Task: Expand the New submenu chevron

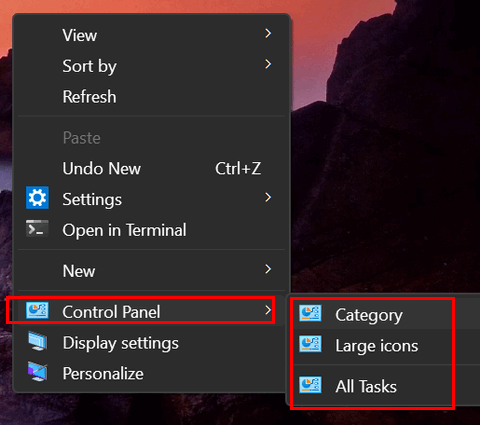Action: (x=268, y=269)
